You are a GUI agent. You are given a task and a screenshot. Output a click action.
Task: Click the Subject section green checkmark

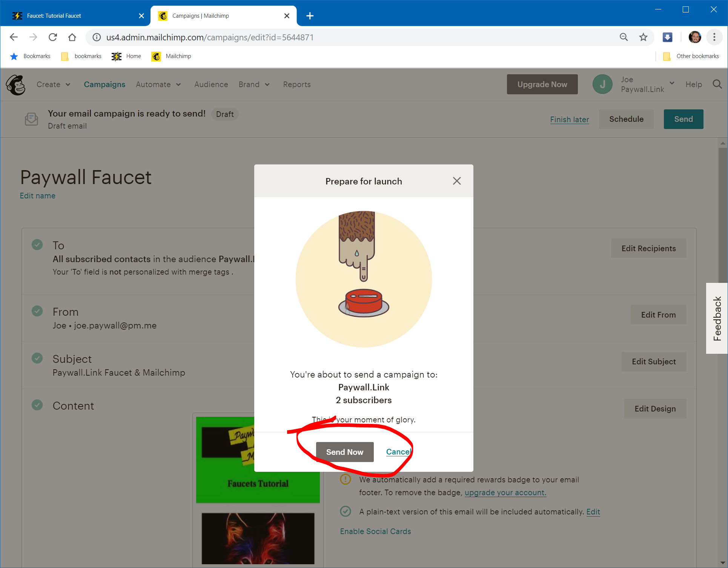point(37,358)
